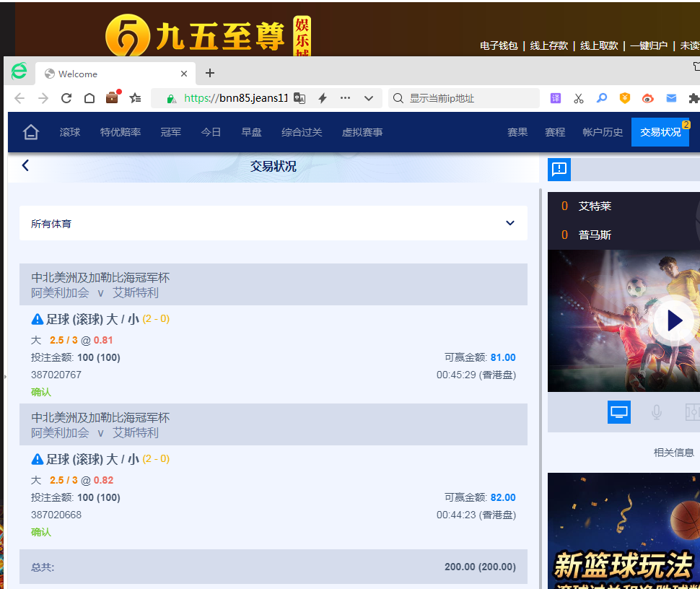The width and height of the screenshot is (700, 589).
Task: Open the three-dot more options icon
Action: pos(345,97)
